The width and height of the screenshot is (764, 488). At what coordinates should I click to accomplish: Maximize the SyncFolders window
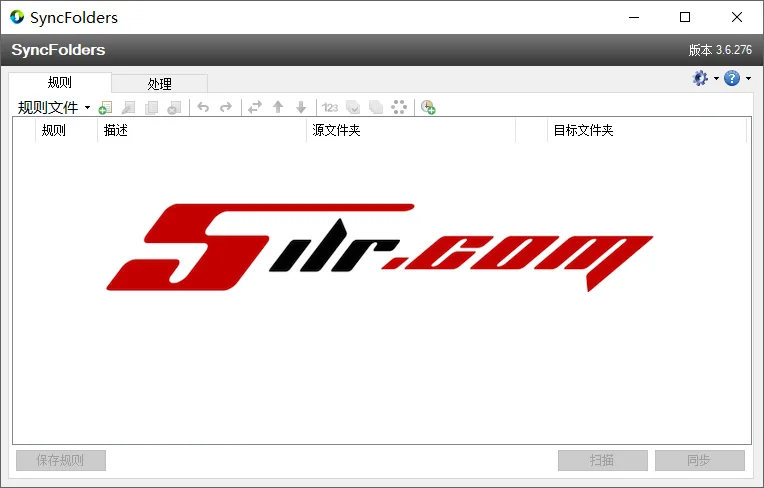pyautogui.click(x=685, y=17)
